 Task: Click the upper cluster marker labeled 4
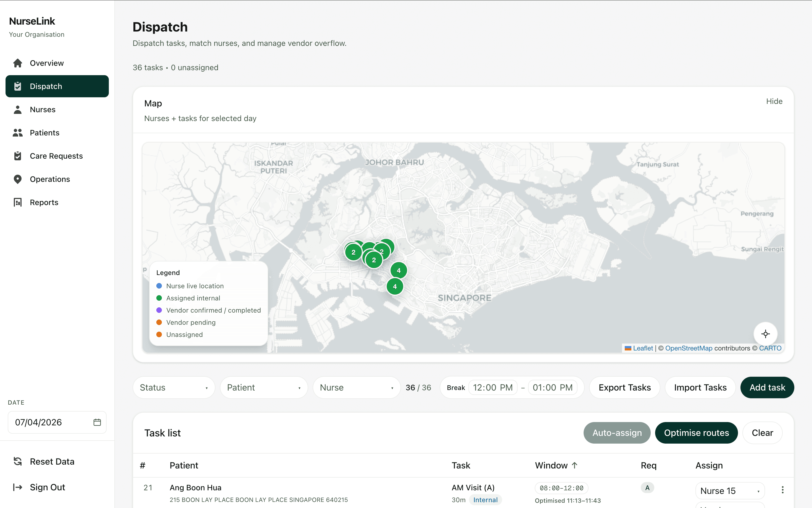(399, 271)
